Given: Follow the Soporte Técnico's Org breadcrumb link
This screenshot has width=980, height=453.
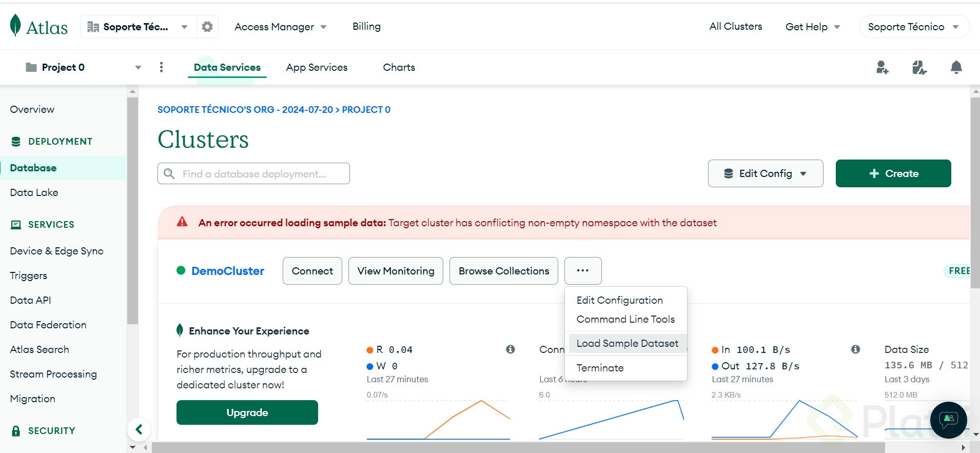Looking at the screenshot, I should tap(245, 109).
